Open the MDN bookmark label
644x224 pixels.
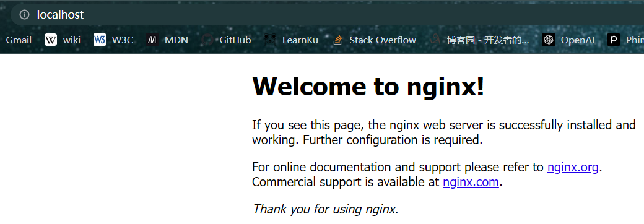pyautogui.click(x=176, y=40)
